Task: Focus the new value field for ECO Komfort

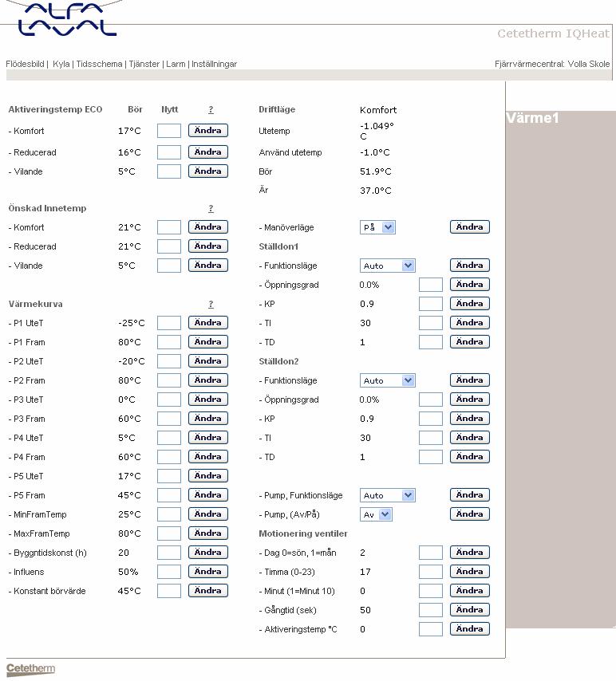Action: tap(169, 131)
